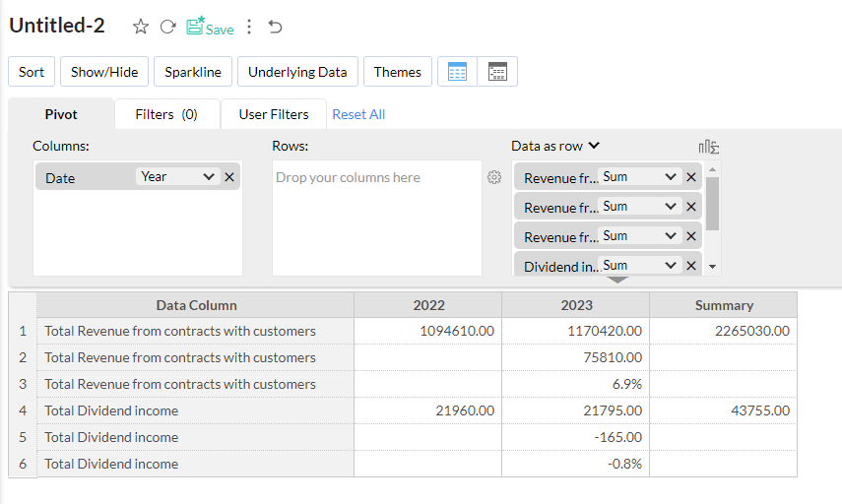Open the Rows settings gear icon
842x504 pixels.
point(494,177)
